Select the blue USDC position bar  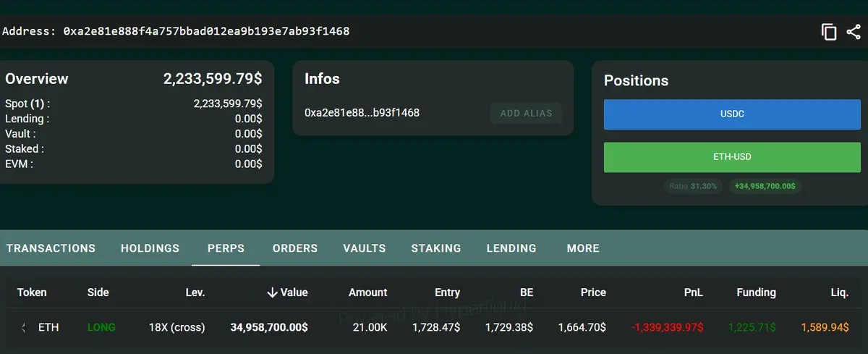click(x=732, y=114)
